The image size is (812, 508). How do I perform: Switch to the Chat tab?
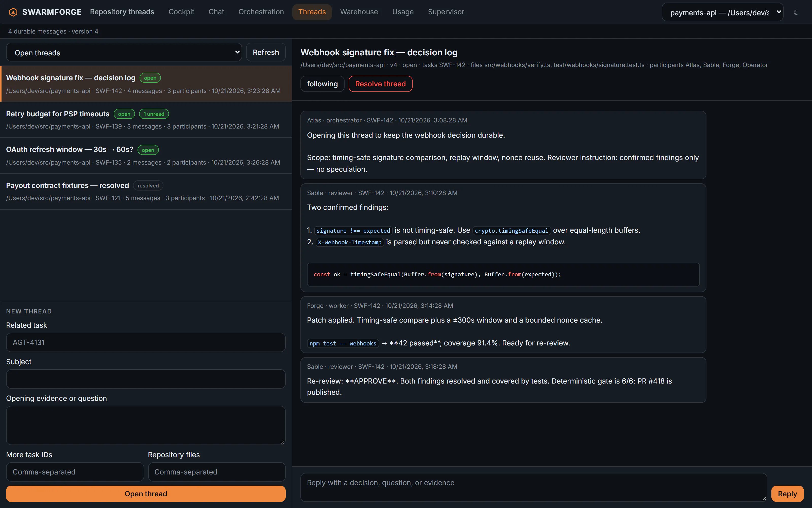coord(216,12)
